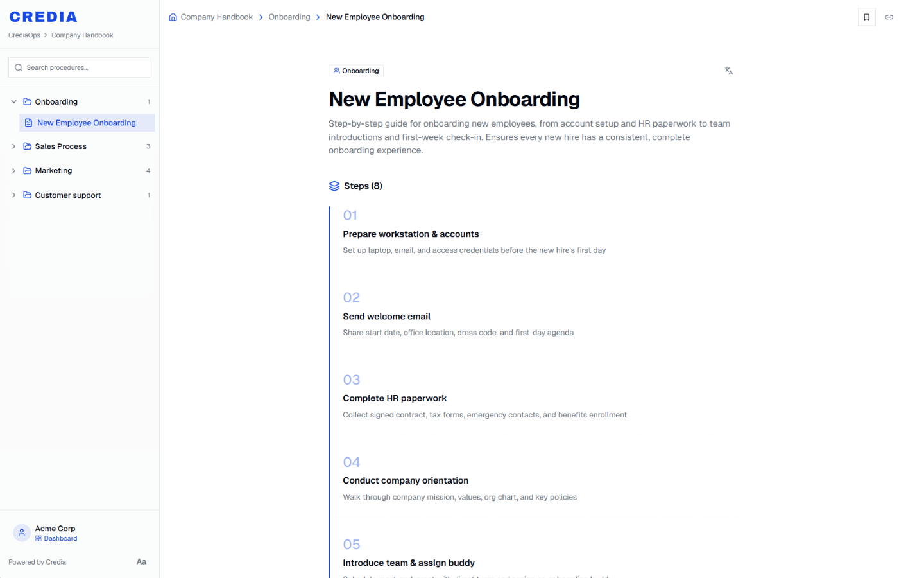The image size is (924, 578).
Task: Click the CREDIA logo
Action: 44,17
